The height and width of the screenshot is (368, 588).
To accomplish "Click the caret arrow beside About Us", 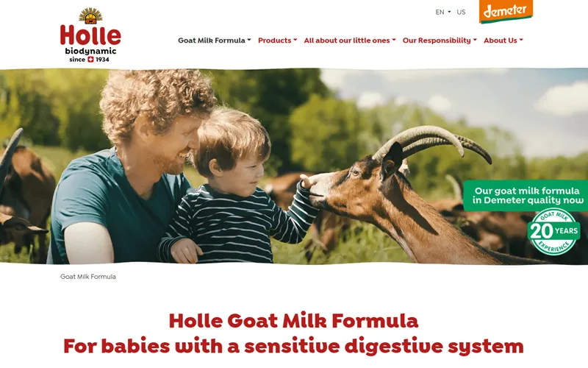I will point(521,40).
